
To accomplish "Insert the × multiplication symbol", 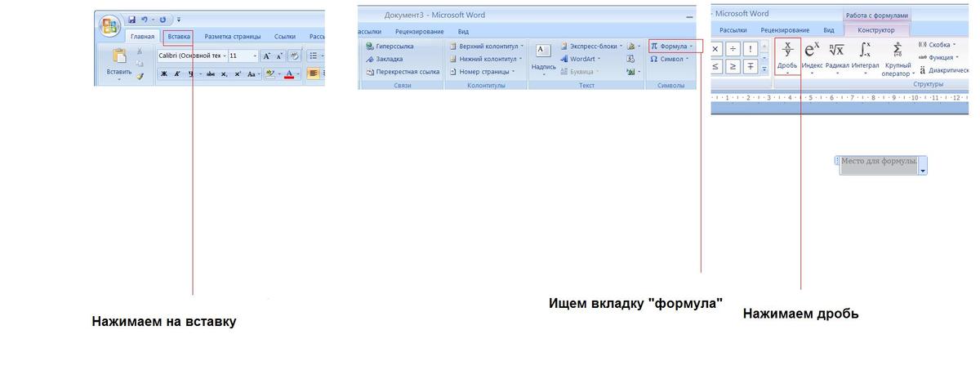I will [x=716, y=49].
